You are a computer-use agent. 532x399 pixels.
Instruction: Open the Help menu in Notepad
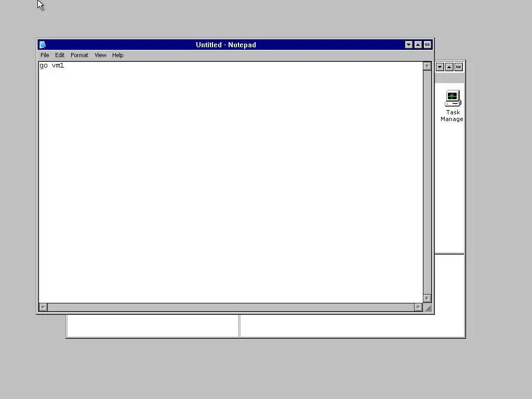click(x=118, y=55)
